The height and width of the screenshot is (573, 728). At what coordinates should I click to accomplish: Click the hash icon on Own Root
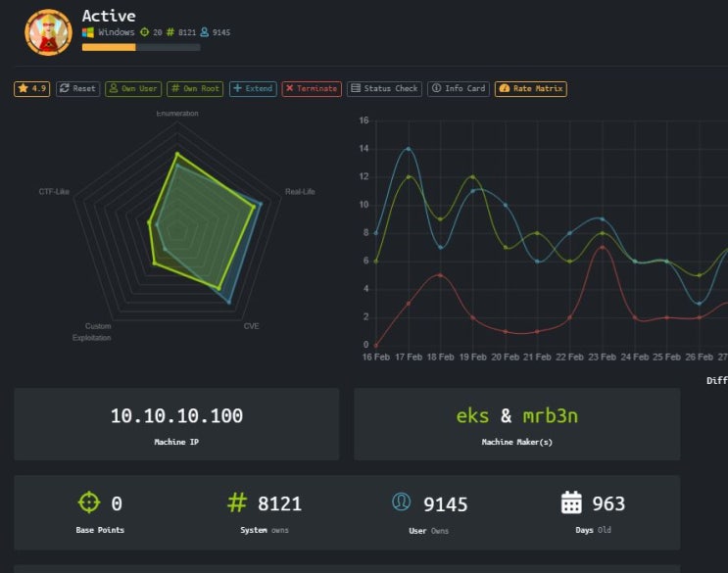pyautogui.click(x=175, y=88)
